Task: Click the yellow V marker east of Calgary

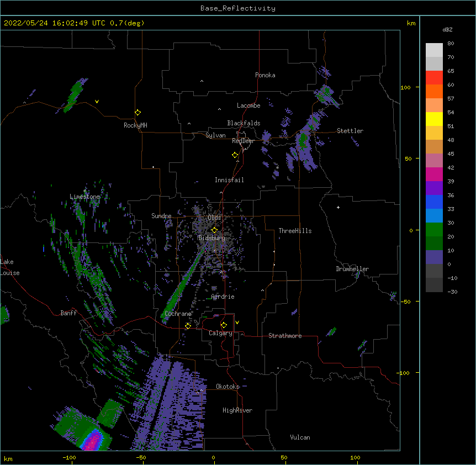Action: pos(237,323)
